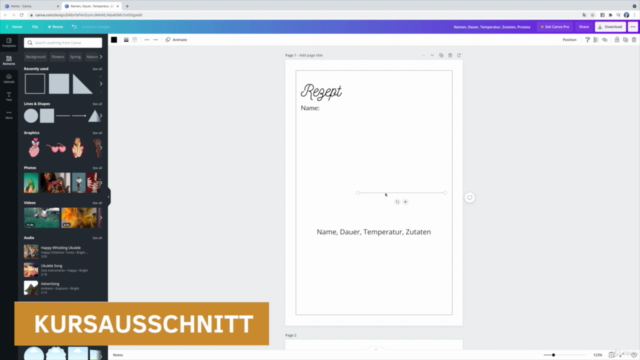640x360 pixels.
Task: Click the Rezept heading on the page
Action: [321, 91]
